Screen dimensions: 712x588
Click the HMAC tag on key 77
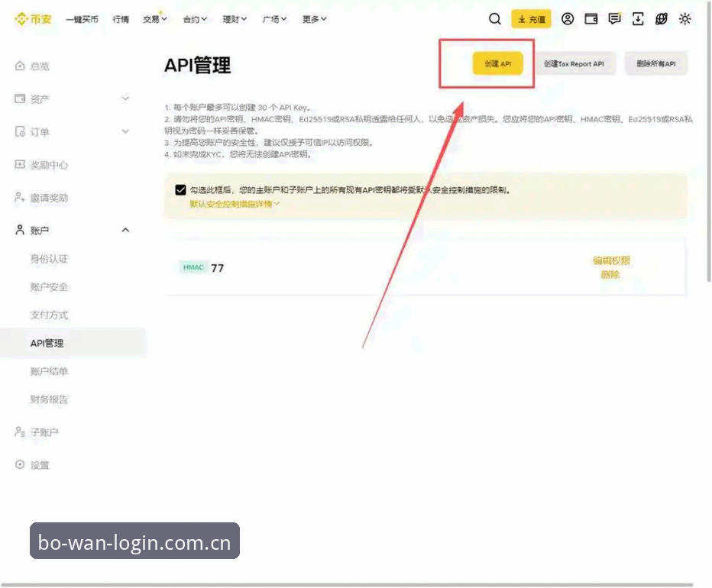(x=193, y=267)
